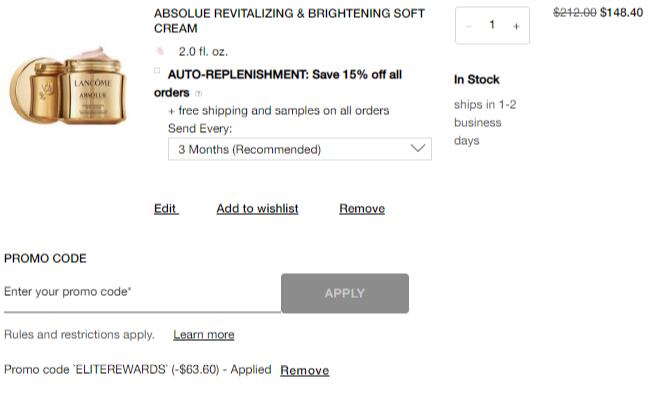Click the discounted $148.40 price
The height and width of the screenshot is (394, 659).
(x=621, y=13)
